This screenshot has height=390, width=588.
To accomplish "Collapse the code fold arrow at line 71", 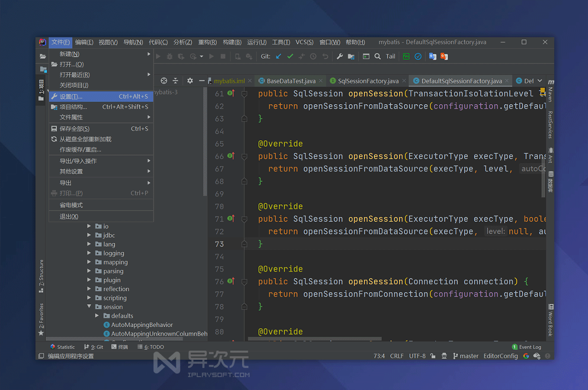I will point(244,219).
